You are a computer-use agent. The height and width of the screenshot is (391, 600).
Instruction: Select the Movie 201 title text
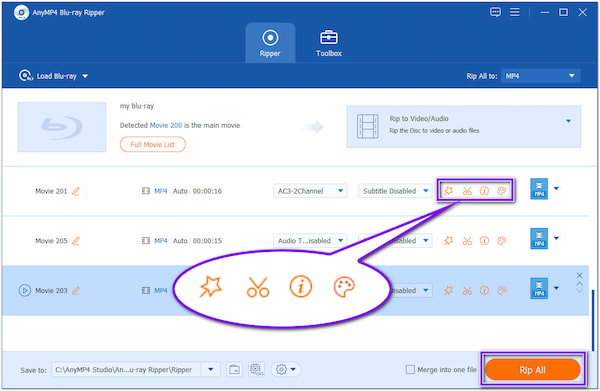(51, 191)
